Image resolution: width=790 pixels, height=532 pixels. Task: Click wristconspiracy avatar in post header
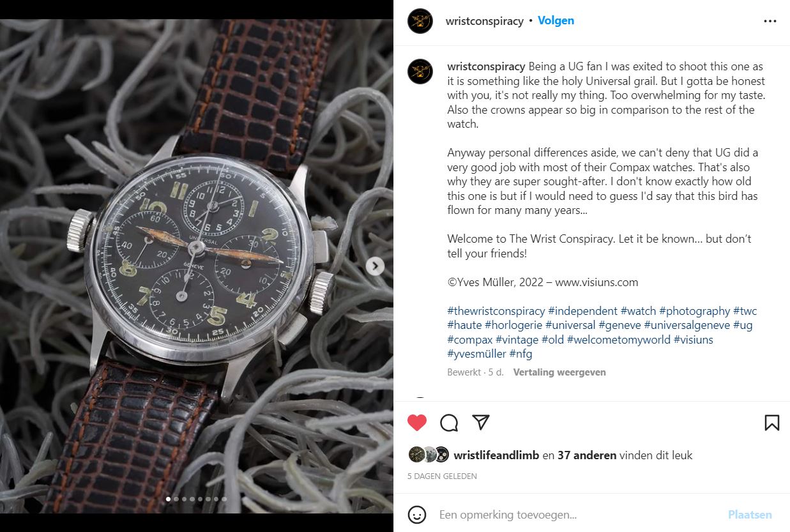[420, 21]
